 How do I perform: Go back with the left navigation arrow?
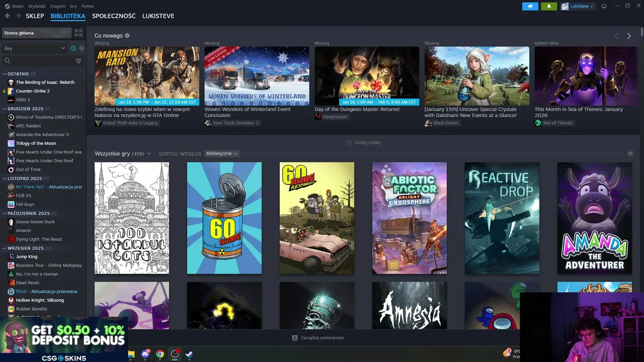coord(8,16)
